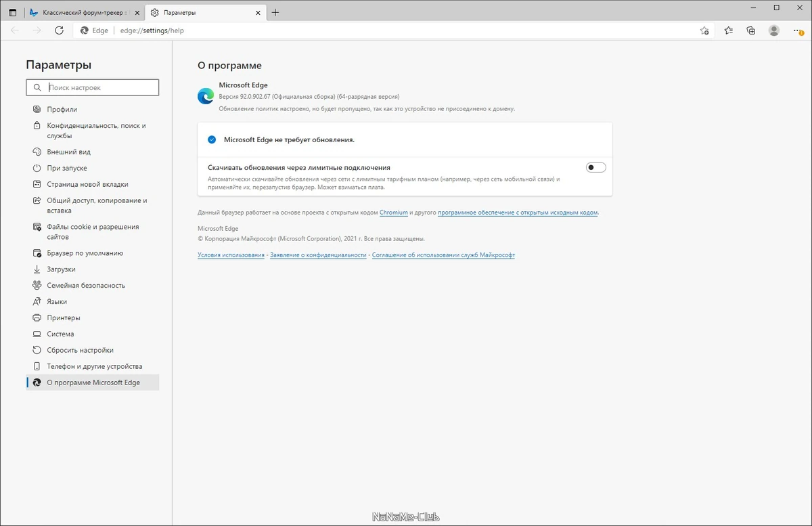Open Внешний вид settings
The image size is (812, 526).
click(x=93, y=152)
